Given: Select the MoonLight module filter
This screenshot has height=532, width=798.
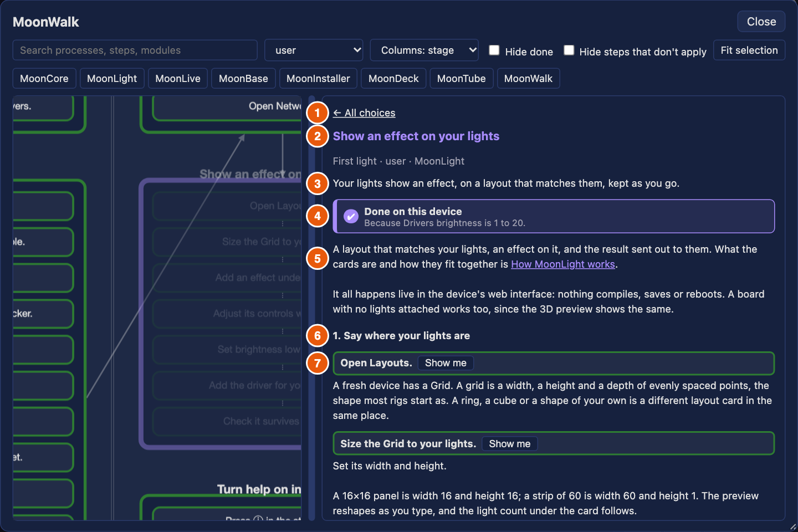Looking at the screenshot, I should (x=112, y=79).
